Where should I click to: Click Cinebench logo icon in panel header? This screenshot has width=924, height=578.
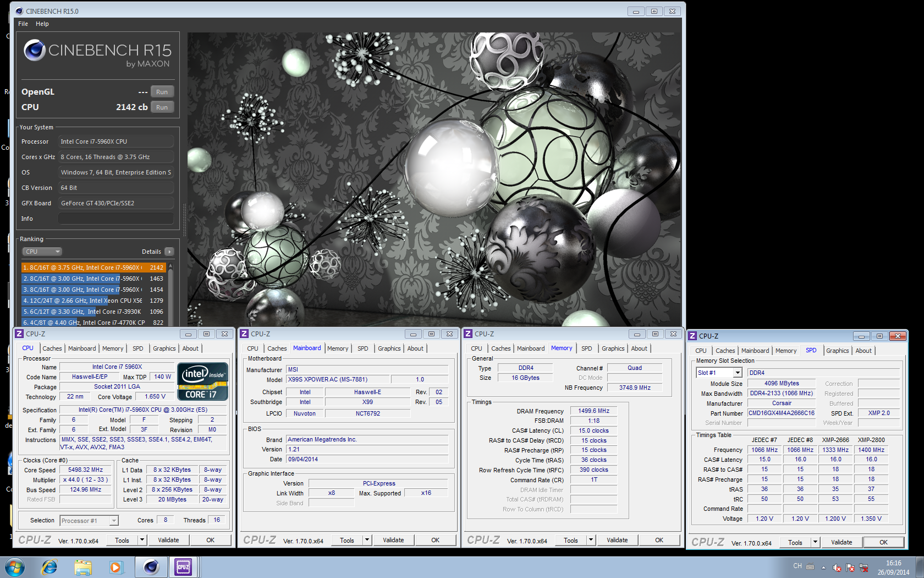point(34,50)
